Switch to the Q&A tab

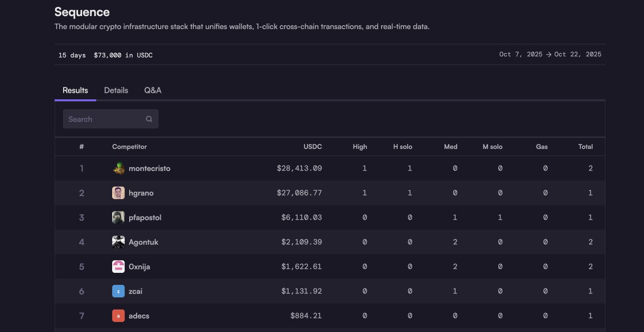pos(152,90)
